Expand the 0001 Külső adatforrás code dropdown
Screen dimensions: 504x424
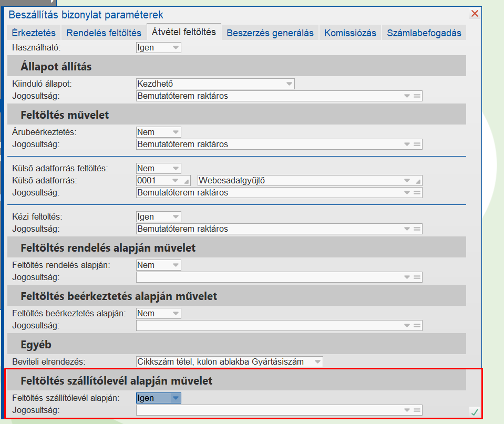click(x=175, y=181)
